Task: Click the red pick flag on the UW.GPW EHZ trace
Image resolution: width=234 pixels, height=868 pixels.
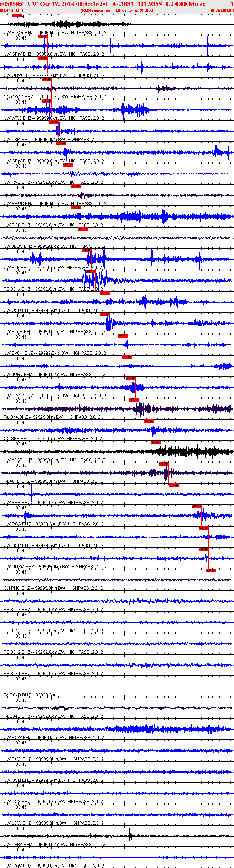Action: tap(61, 143)
